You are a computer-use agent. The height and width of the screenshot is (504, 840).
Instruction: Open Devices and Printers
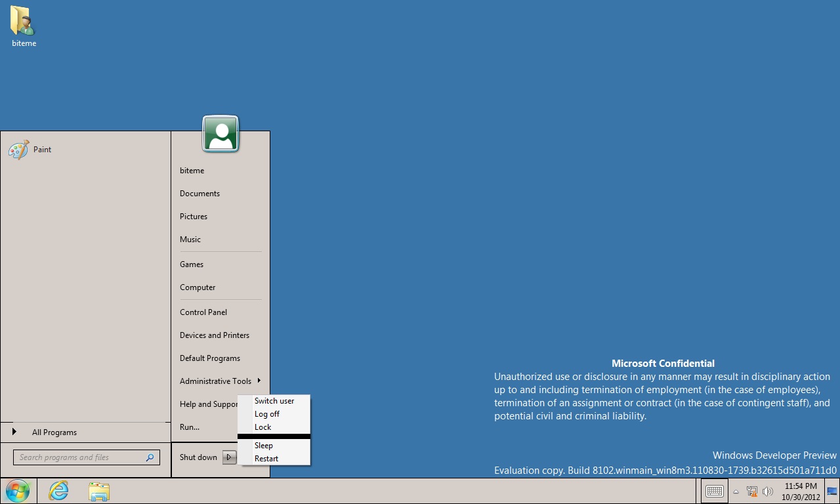215,335
